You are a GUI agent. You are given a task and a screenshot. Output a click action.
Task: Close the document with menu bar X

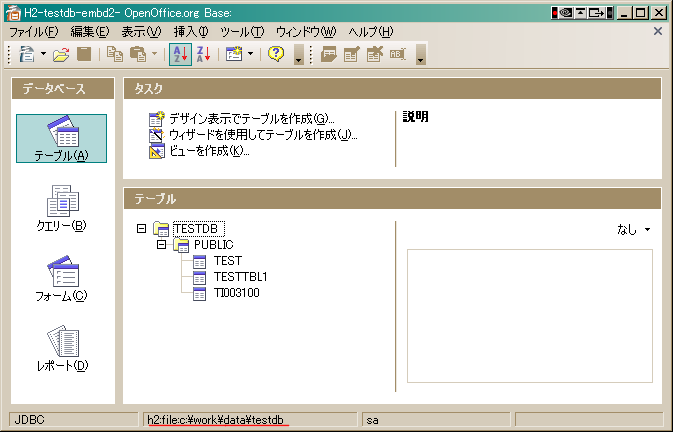click(x=658, y=31)
